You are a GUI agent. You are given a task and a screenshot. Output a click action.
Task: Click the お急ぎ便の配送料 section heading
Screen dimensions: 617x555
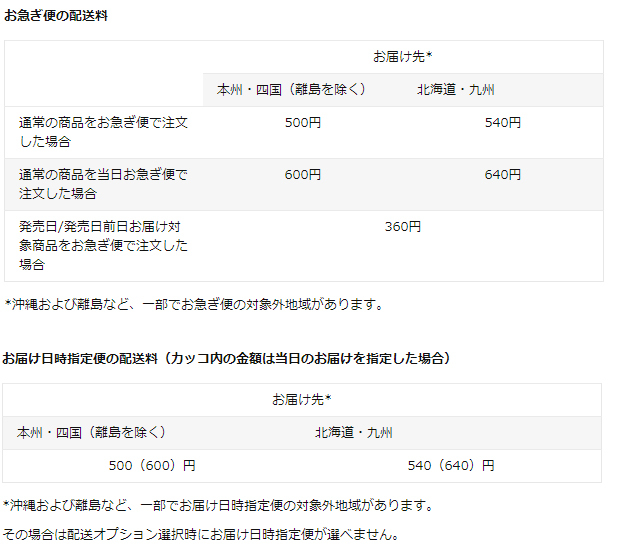[x=56, y=17]
